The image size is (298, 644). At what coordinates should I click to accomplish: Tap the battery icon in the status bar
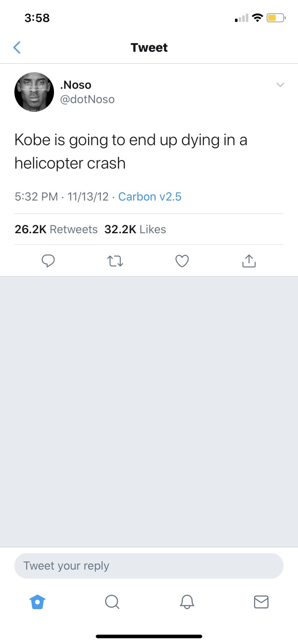pyautogui.click(x=276, y=18)
